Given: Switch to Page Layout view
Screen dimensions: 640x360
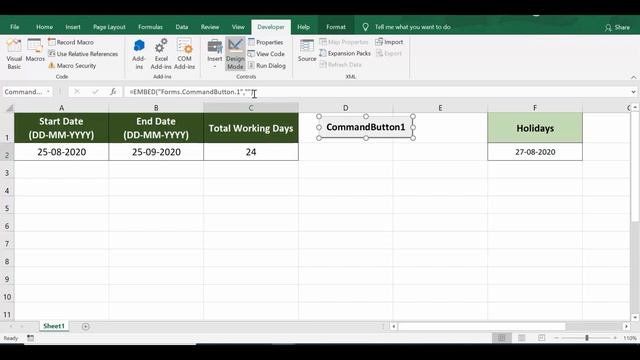Looking at the screenshot, I should 522,338.
